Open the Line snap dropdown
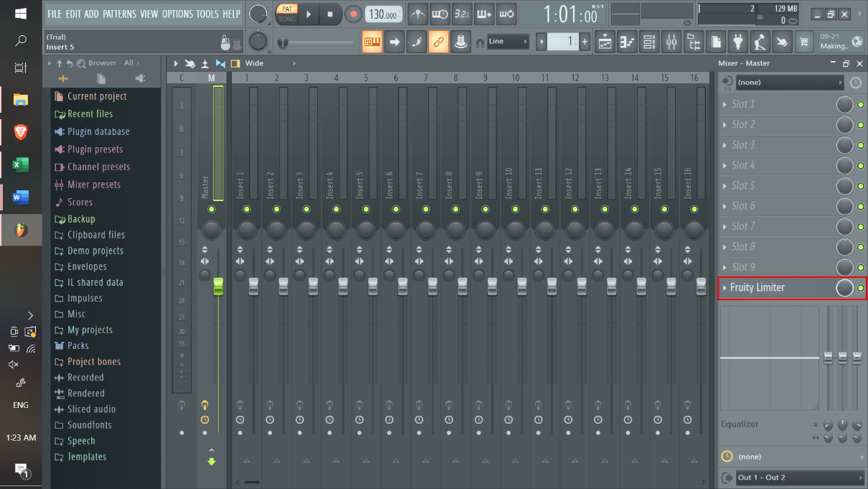The height and width of the screenshot is (489, 868). [x=507, y=42]
